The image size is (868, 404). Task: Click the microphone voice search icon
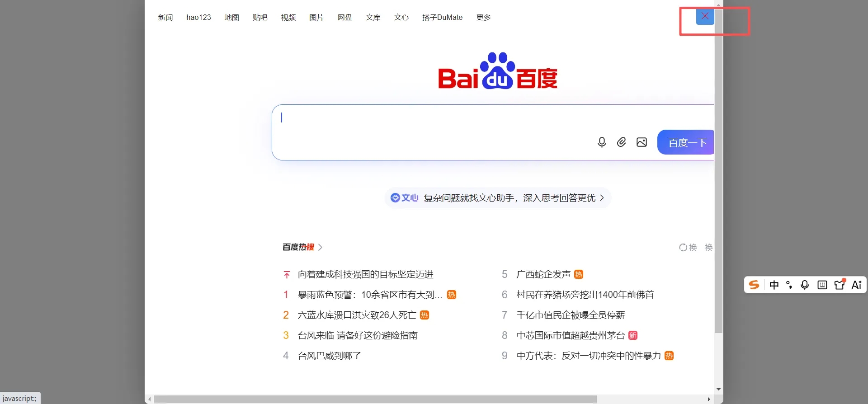(x=602, y=142)
